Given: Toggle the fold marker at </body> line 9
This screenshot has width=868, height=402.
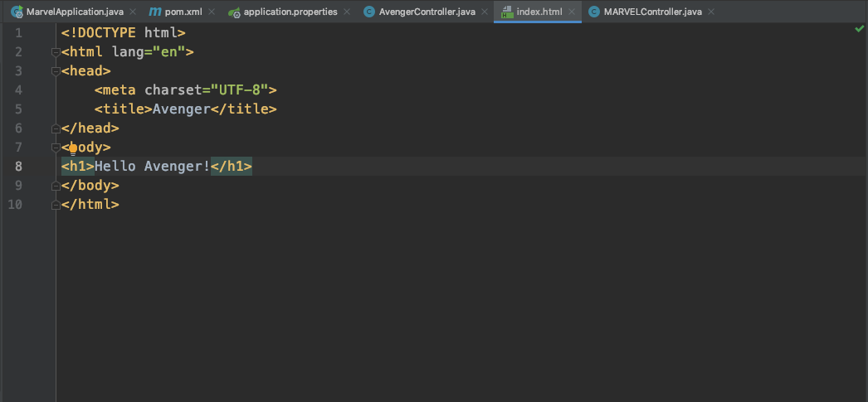Looking at the screenshot, I should (x=56, y=186).
